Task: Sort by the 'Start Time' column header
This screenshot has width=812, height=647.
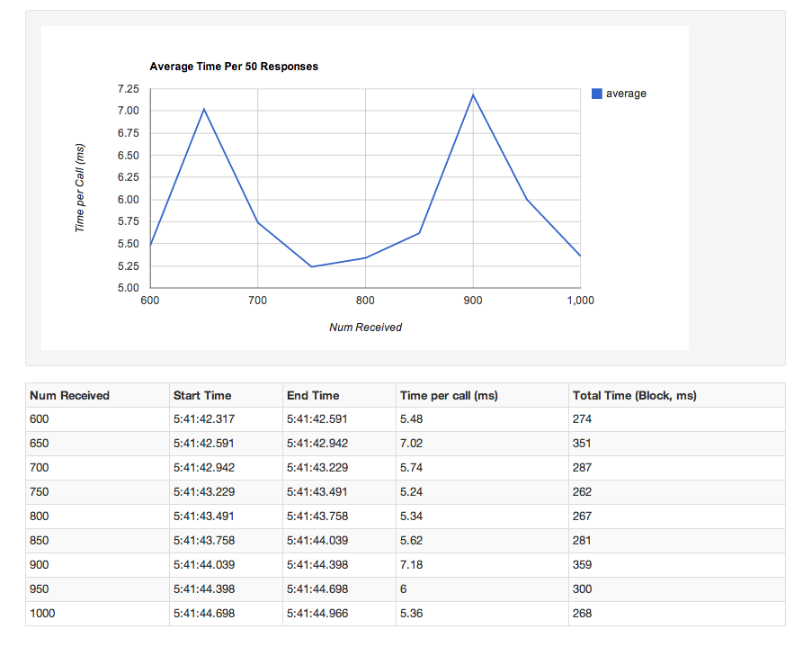Action: click(202, 395)
